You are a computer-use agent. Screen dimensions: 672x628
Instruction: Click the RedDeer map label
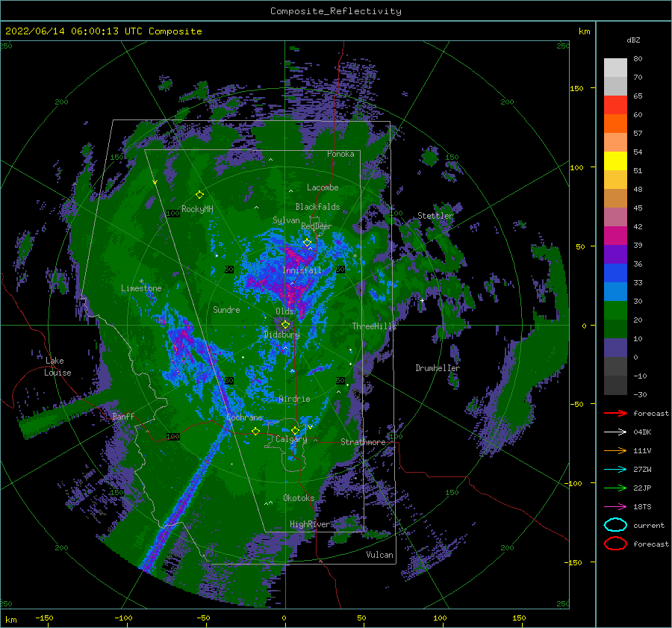tap(317, 226)
